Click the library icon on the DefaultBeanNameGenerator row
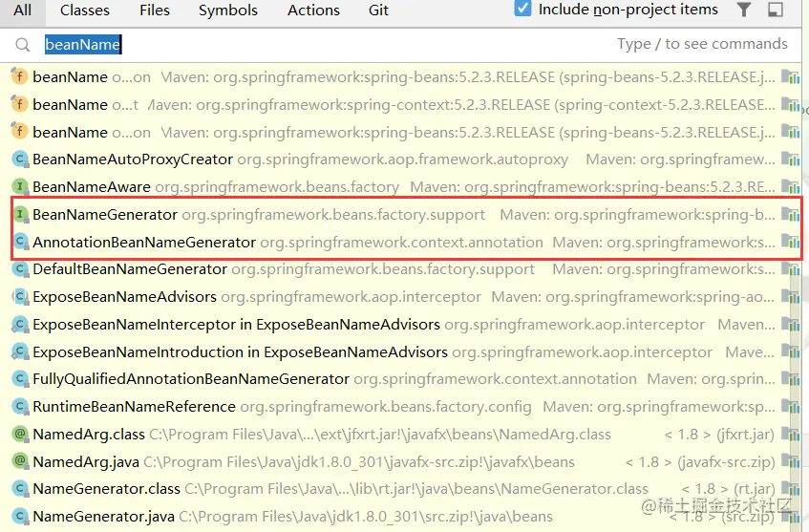Viewport: 809px width, 532px height. point(791,268)
